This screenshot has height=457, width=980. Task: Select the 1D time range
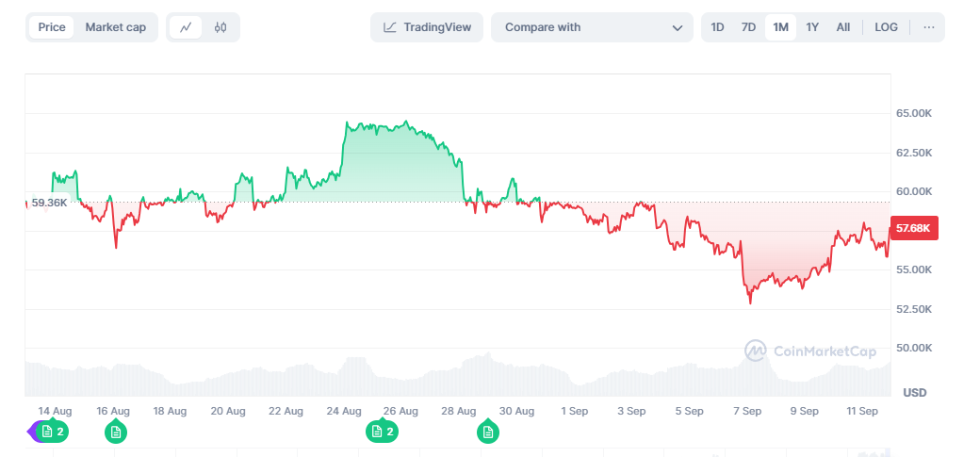pyautogui.click(x=717, y=27)
